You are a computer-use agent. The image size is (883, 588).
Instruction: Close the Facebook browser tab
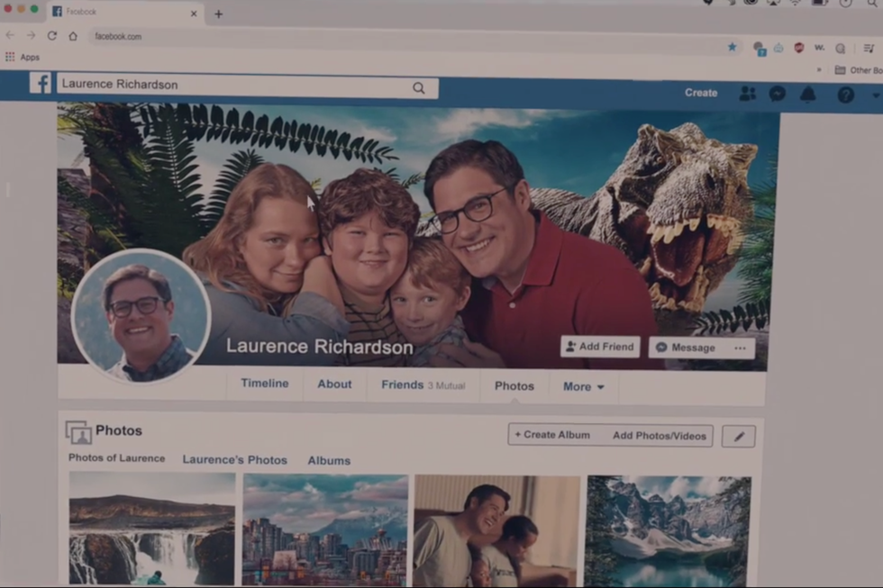click(x=194, y=14)
